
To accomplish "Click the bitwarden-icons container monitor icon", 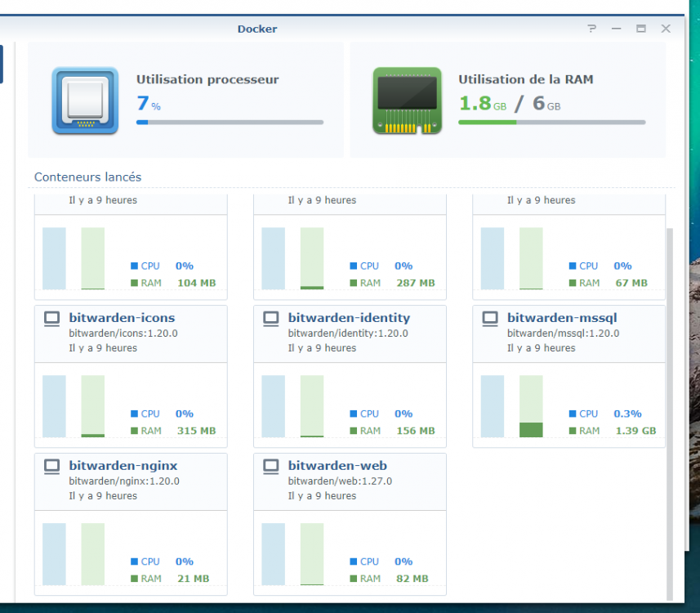I will pyautogui.click(x=51, y=319).
